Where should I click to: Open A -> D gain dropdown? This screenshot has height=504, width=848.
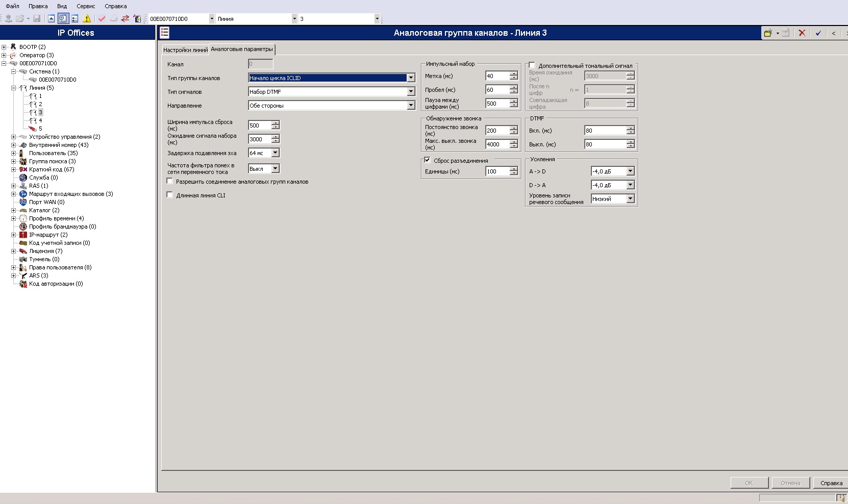pos(631,171)
